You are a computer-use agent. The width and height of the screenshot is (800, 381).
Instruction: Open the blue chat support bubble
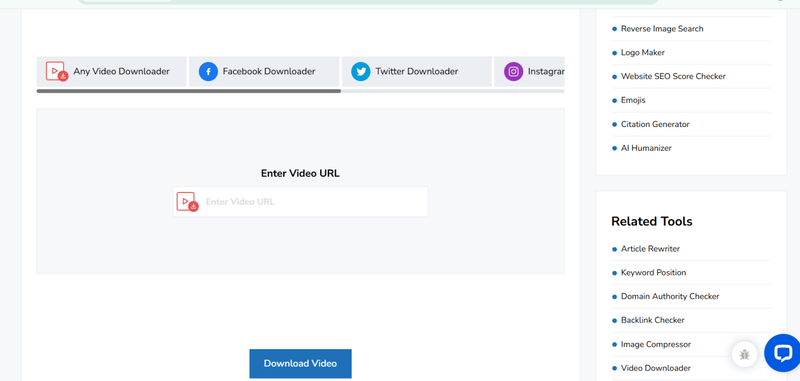pyautogui.click(x=782, y=352)
